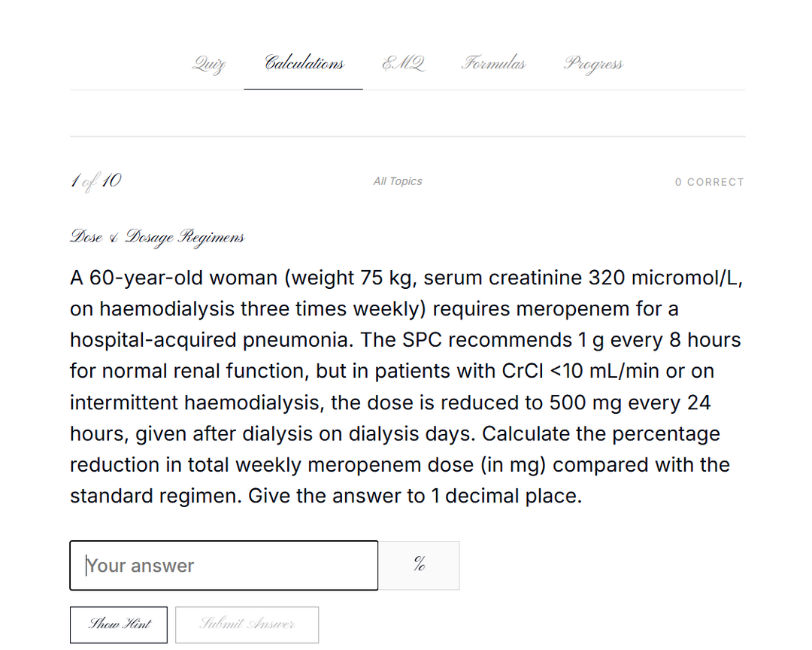Reveal the hint with Show Hint
The image size is (812, 650).
coord(119,624)
